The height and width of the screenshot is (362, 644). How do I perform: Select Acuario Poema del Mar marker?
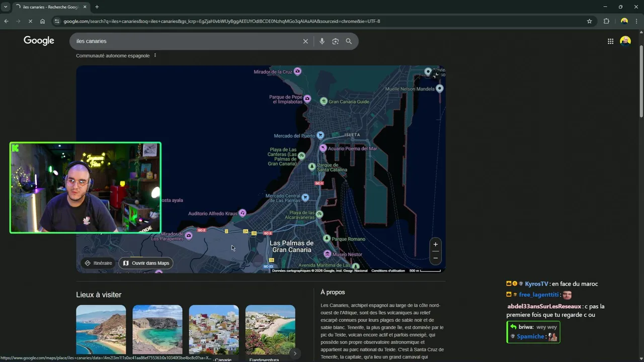click(323, 148)
